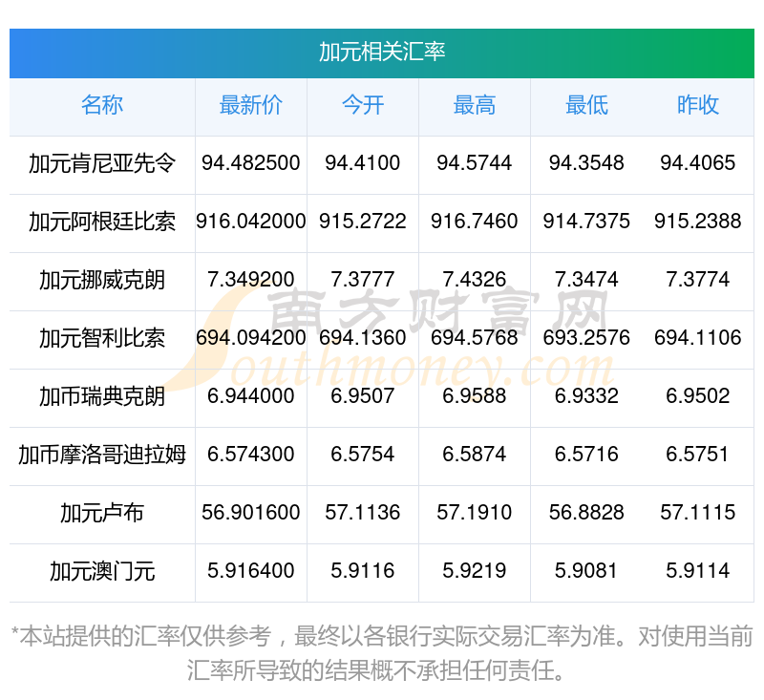This screenshot has height=700, width=764.
Task: Click the 加元卢布 row name
Action: (102, 513)
